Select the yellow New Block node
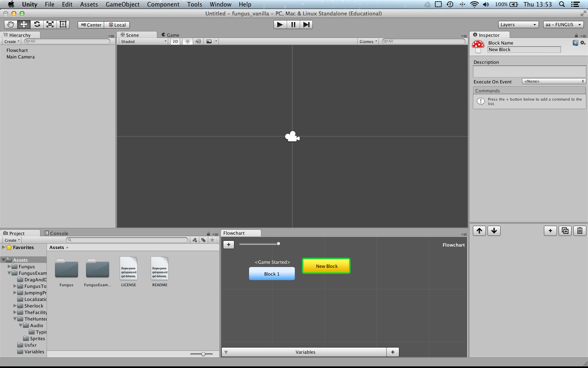The image size is (588, 368). 326,266
